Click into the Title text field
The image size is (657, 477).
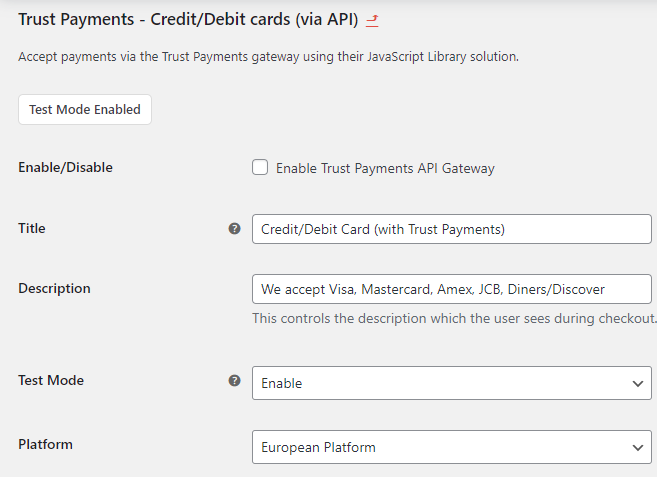point(451,229)
